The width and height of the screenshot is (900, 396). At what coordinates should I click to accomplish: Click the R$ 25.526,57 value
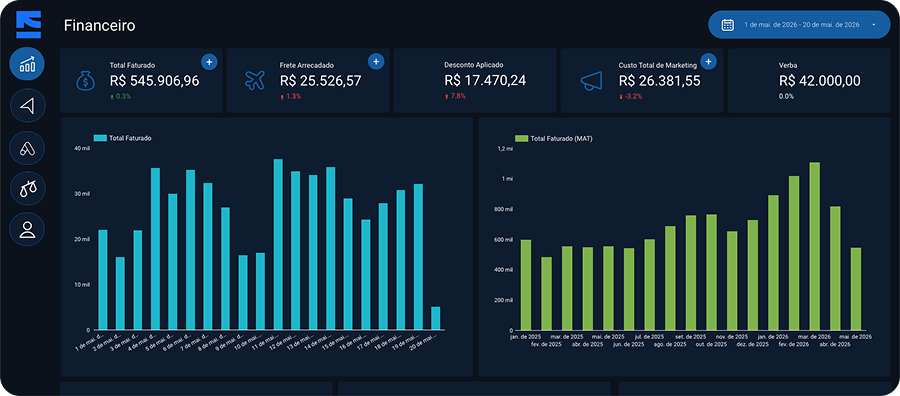click(321, 81)
